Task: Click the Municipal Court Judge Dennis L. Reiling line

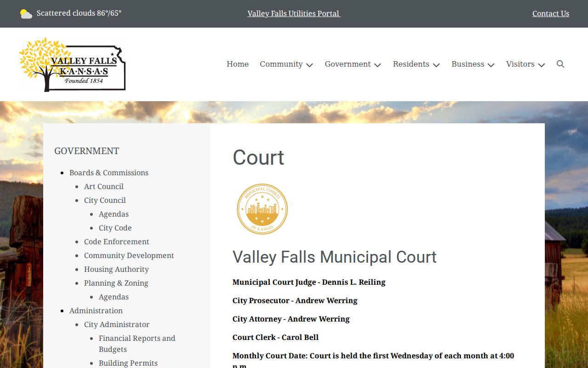Action: coord(309,282)
